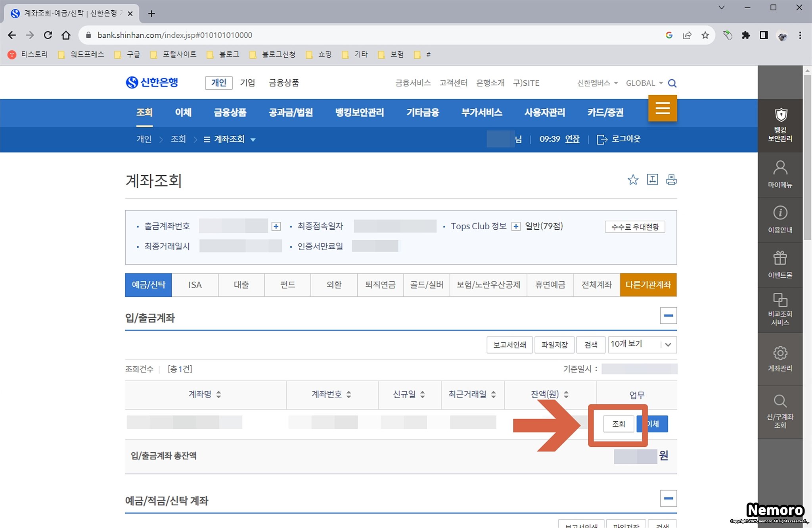Open the old/new account lookup icon

780,401
